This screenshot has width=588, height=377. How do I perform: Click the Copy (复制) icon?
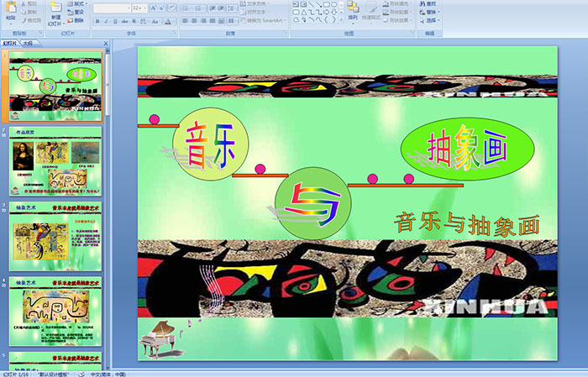point(24,12)
